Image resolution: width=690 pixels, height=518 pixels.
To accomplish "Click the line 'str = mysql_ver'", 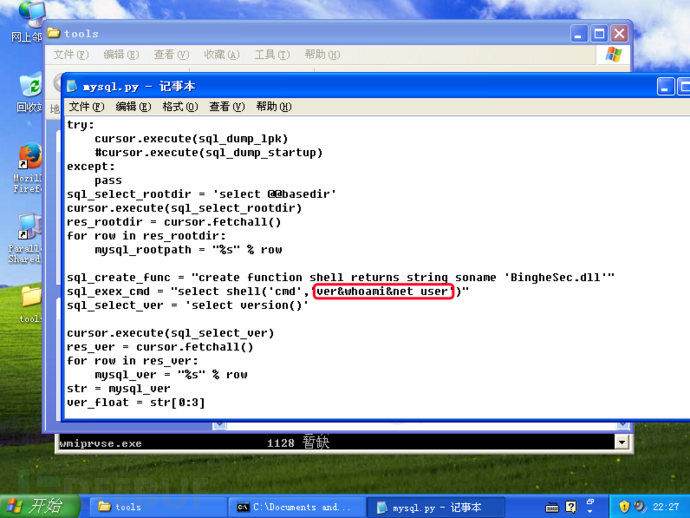I will 118,389.
